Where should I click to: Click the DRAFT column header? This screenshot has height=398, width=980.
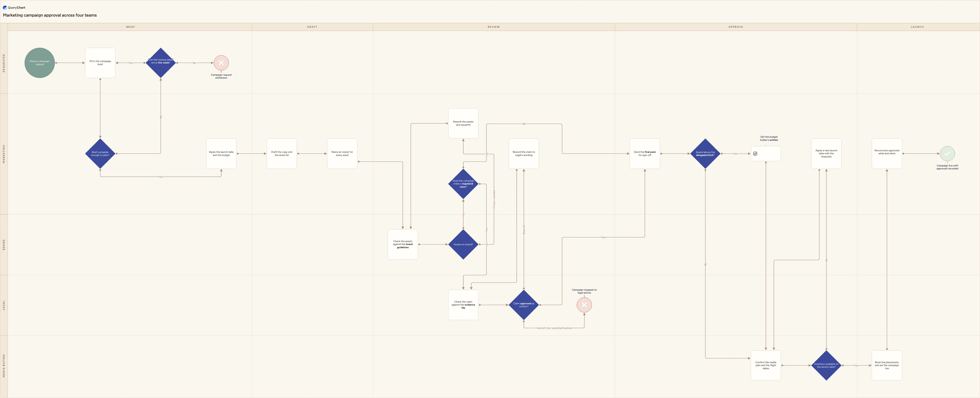click(312, 27)
